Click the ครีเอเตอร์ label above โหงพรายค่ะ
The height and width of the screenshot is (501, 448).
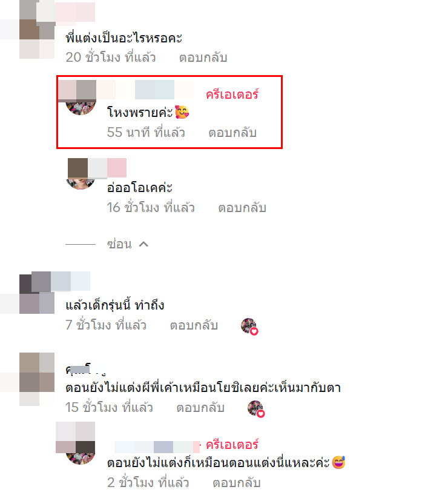[232, 95]
